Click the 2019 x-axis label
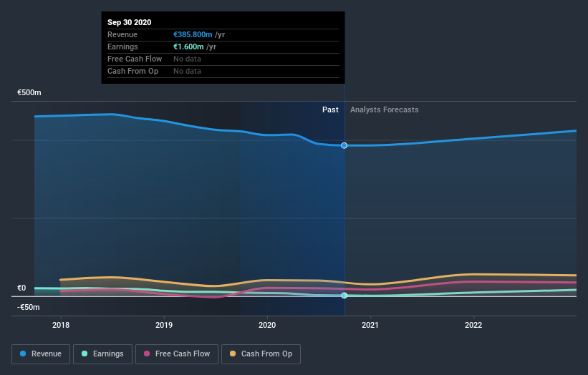Screen dimensions: 588x375 point(164,325)
